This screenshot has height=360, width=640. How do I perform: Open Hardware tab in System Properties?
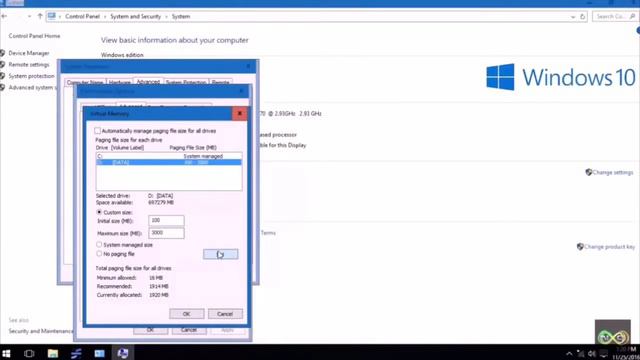click(120, 82)
